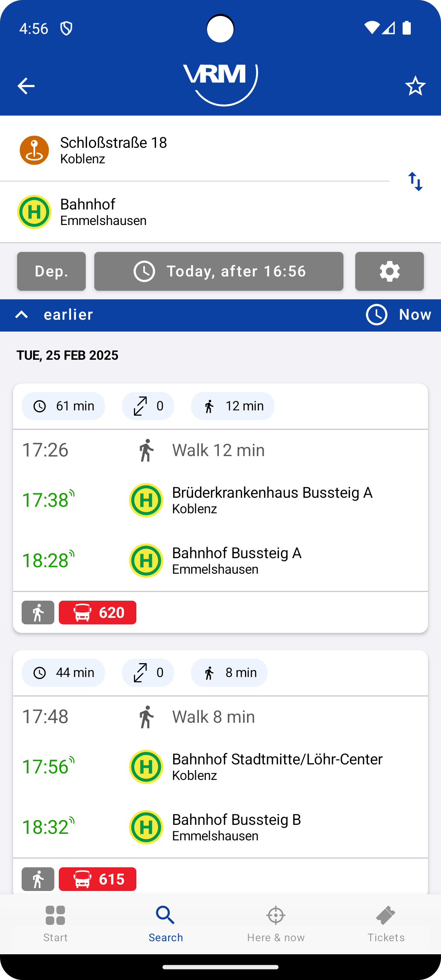
Task: Switch to the Tickets tab
Action: 386,924
